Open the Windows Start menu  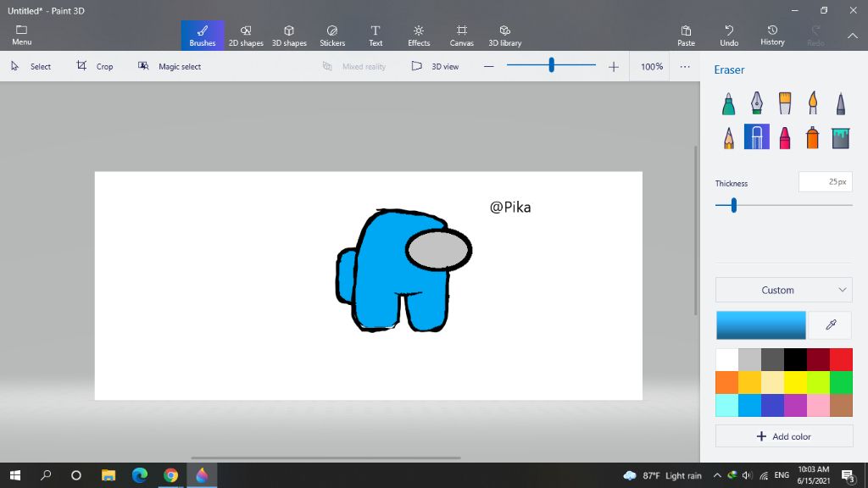[15, 475]
